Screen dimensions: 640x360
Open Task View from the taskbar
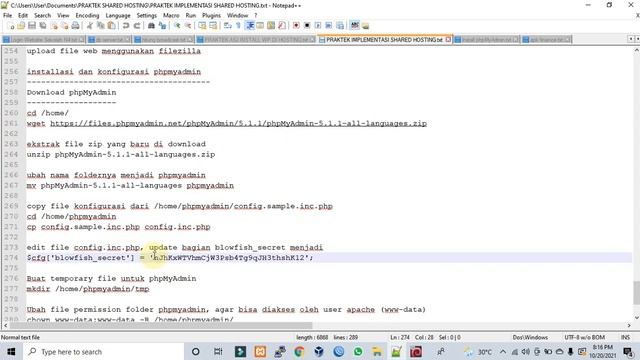[x=218, y=351]
